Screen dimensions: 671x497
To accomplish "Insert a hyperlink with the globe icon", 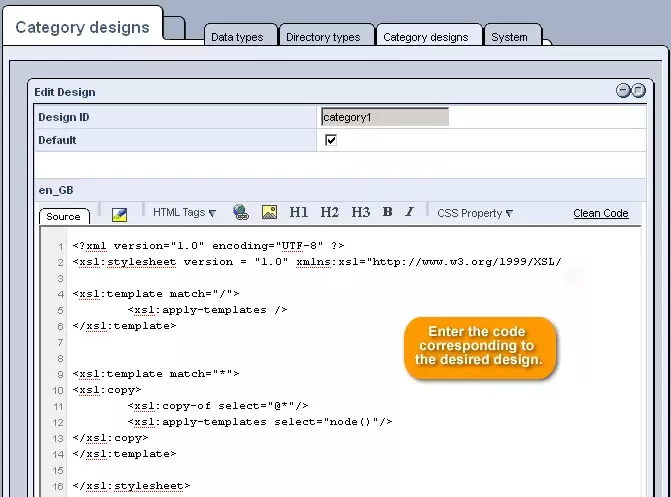I will (241, 213).
